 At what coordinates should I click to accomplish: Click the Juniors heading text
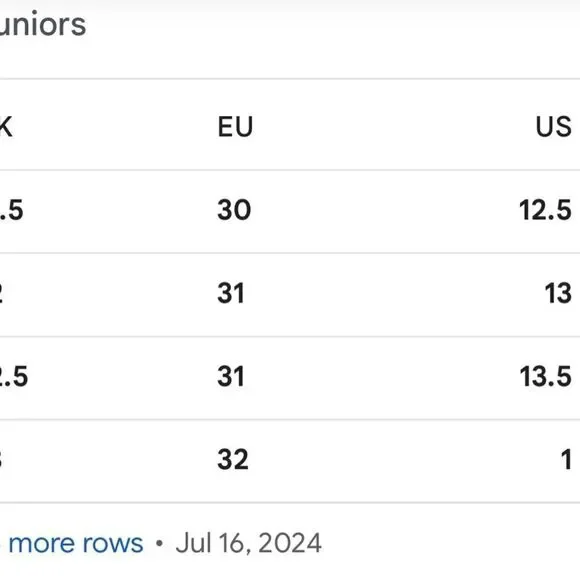(43, 25)
